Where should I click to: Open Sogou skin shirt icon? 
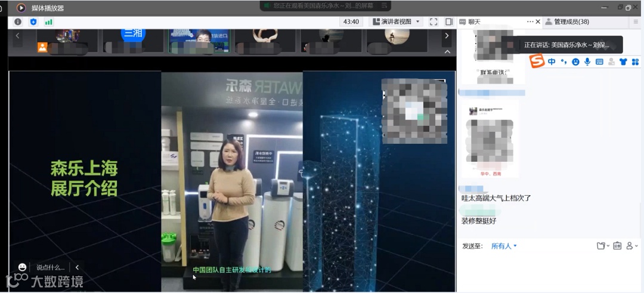623,61
